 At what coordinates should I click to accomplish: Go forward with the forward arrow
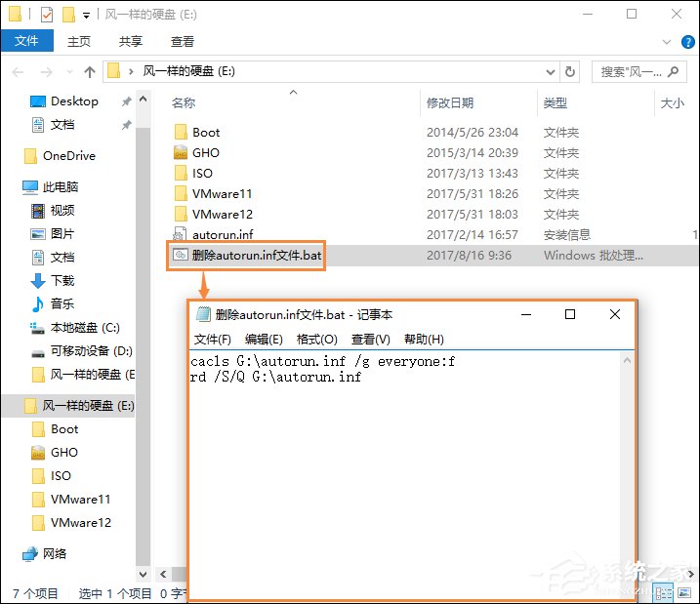(x=47, y=72)
